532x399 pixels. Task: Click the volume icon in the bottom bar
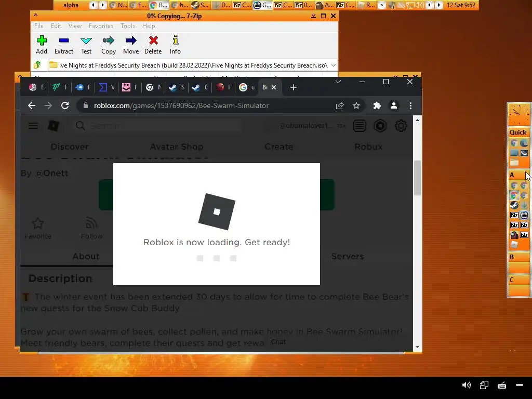(x=467, y=385)
